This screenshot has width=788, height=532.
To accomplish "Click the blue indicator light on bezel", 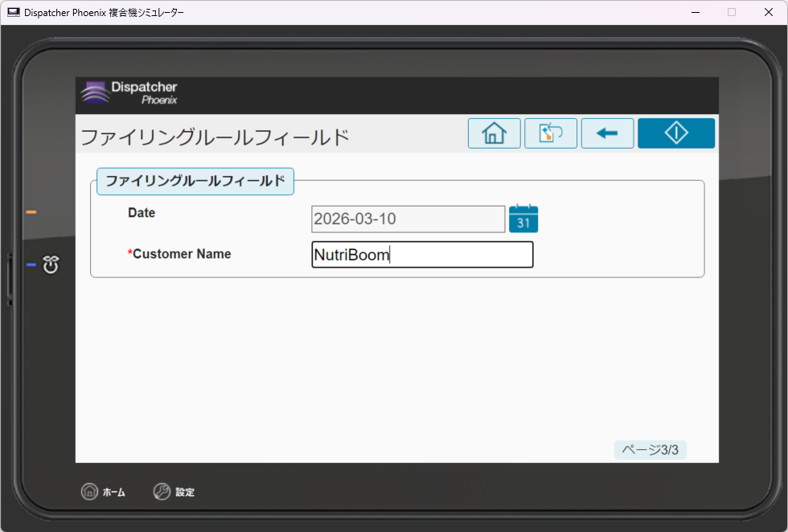I will pyautogui.click(x=31, y=264).
